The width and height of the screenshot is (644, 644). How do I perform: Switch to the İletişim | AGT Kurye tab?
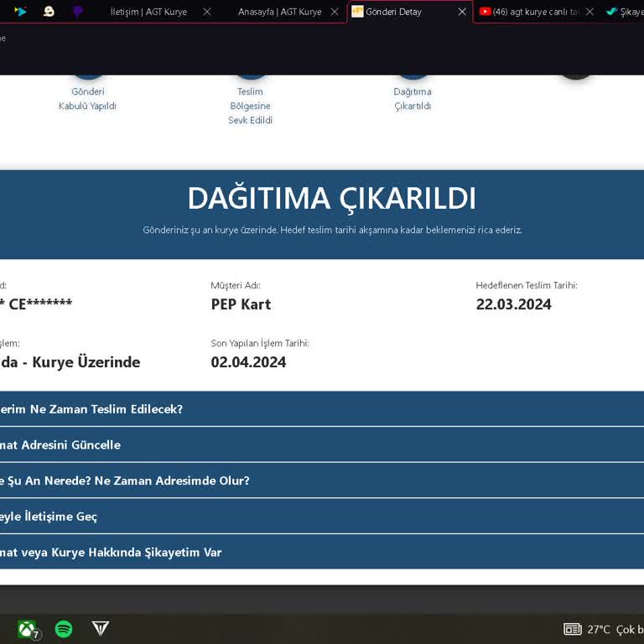point(148,12)
